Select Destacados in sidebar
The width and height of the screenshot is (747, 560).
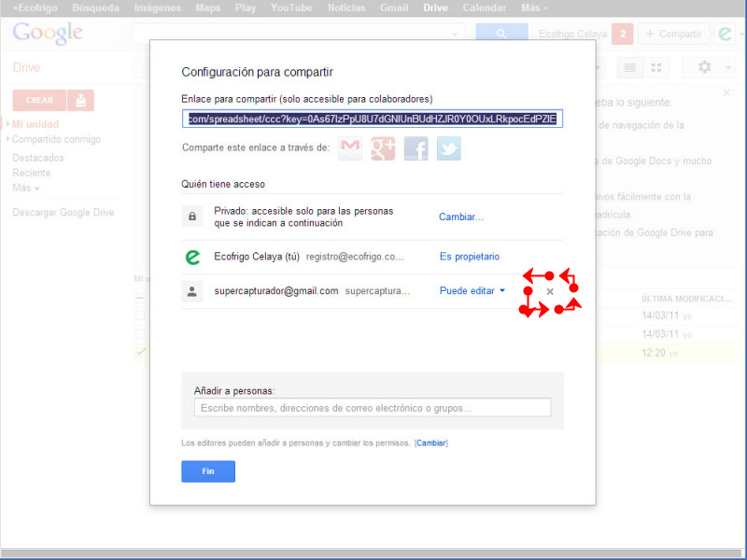coord(38,158)
